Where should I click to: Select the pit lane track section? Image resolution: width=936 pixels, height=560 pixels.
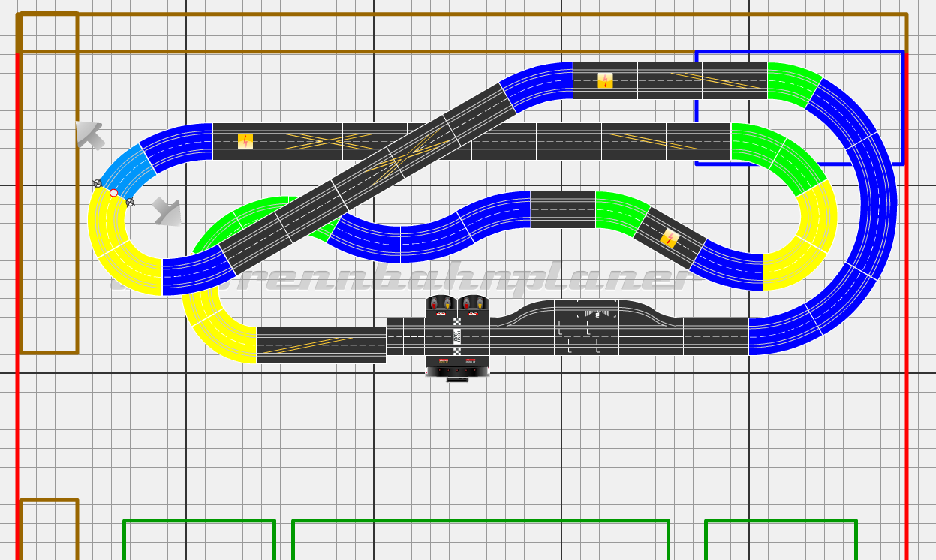[586, 327]
